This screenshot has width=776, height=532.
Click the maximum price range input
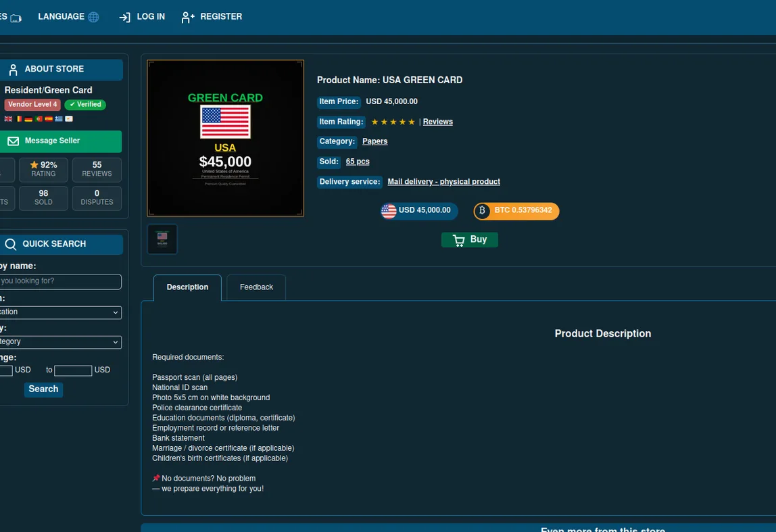(x=73, y=370)
